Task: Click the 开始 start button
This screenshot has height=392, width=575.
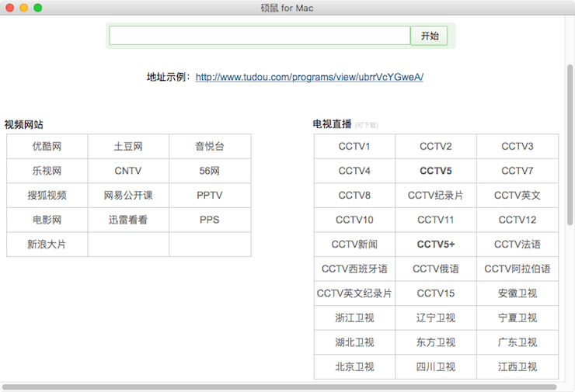Action: tap(429, 36)
